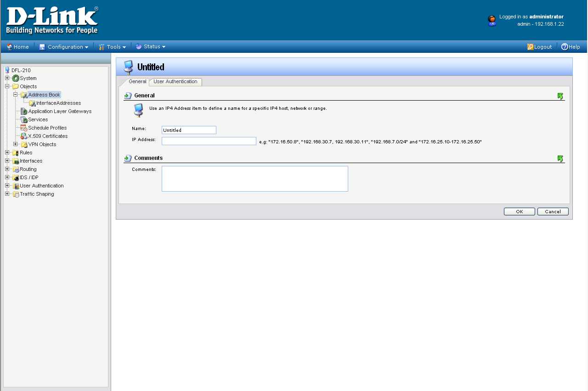This screenshot has height=391, width=588.
Task: Click the Logout key icon
Action: click(x=530, y=47)
